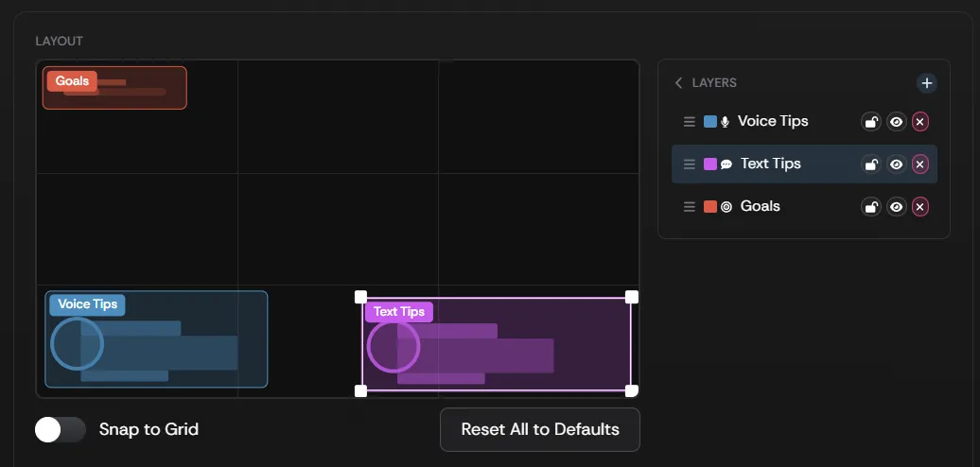Screen dimensions: 980x467
Task: Grab the Goals layer drag handle
Action: pyautogui.click(x=690, y=207)
